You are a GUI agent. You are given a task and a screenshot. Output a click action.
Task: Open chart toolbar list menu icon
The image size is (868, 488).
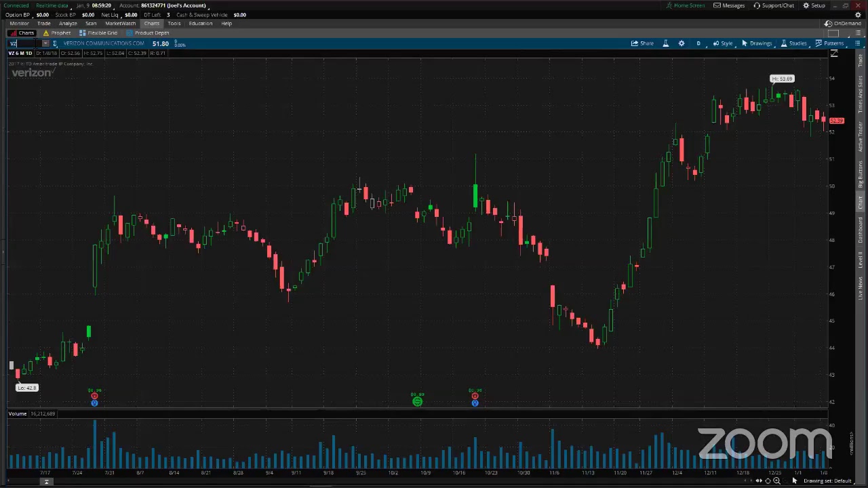856,43
